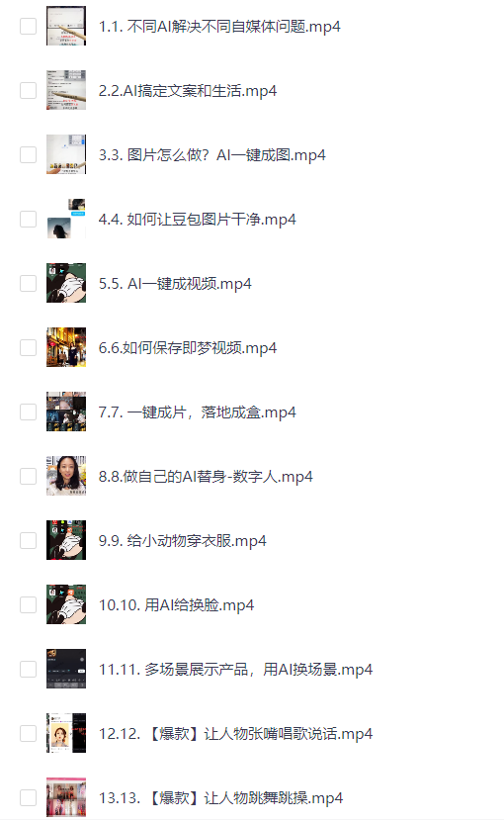Open file 3.3. 图片怎么做？AI一键成图.mp4
This screenshot has height=824, width=504.
tap(212, 155)
